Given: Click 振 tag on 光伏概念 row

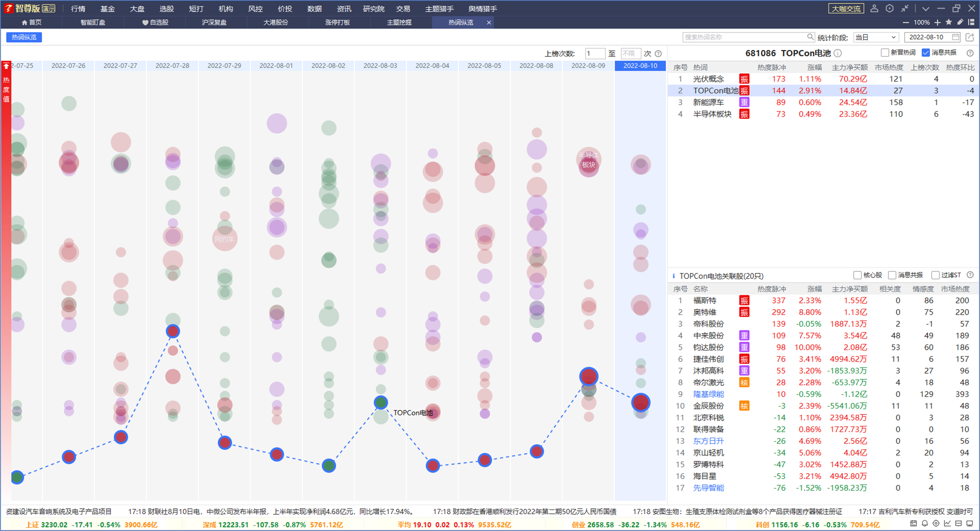Looking at the screenshot, I should click(x=744, y=79).
